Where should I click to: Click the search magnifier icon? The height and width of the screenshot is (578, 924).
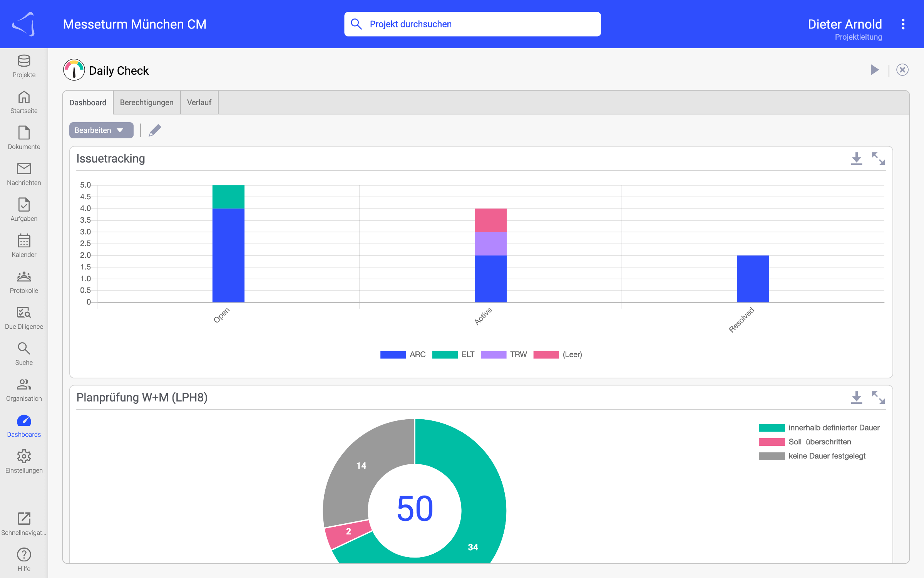[x=357, y=24]
